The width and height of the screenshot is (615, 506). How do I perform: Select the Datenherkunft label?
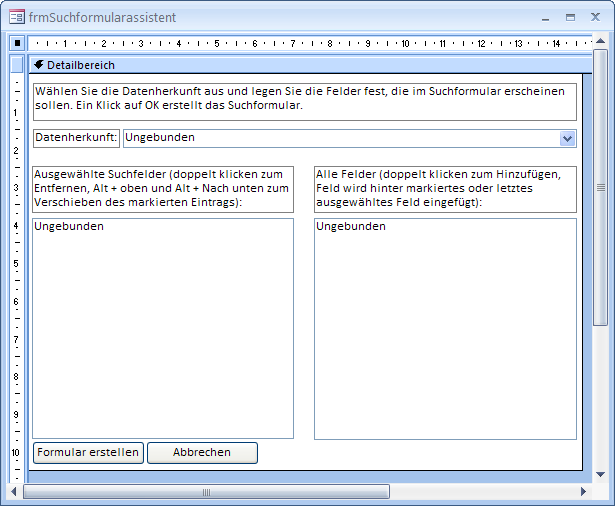[76, 138]
